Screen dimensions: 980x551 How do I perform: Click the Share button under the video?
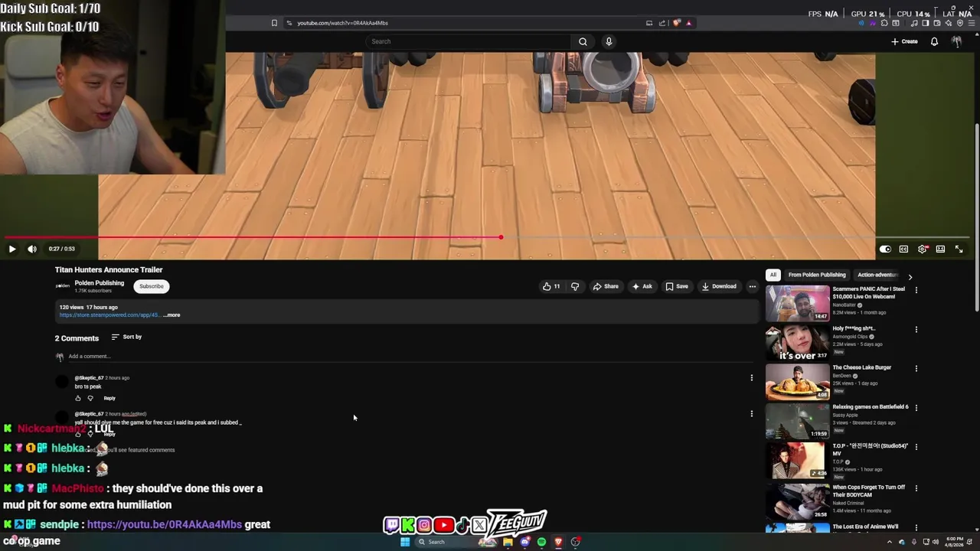click(x=606, y=286)
